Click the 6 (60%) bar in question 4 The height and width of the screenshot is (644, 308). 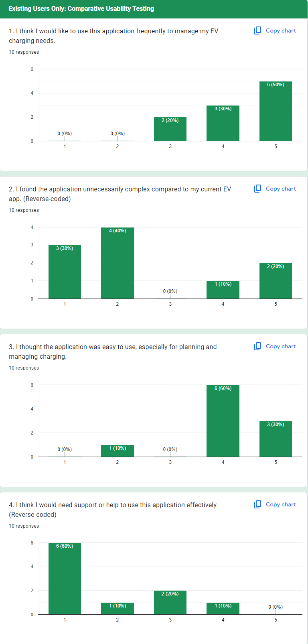[65, 579]
